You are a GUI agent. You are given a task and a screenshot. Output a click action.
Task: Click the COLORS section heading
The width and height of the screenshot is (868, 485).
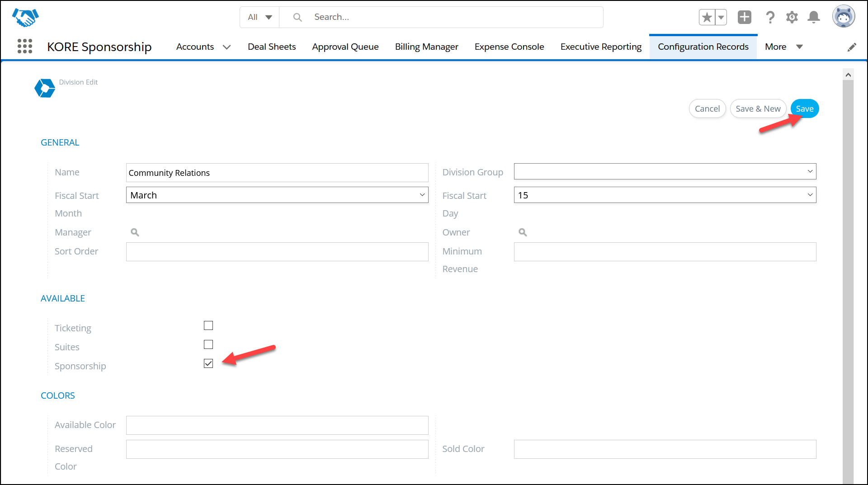coord(58,396)
